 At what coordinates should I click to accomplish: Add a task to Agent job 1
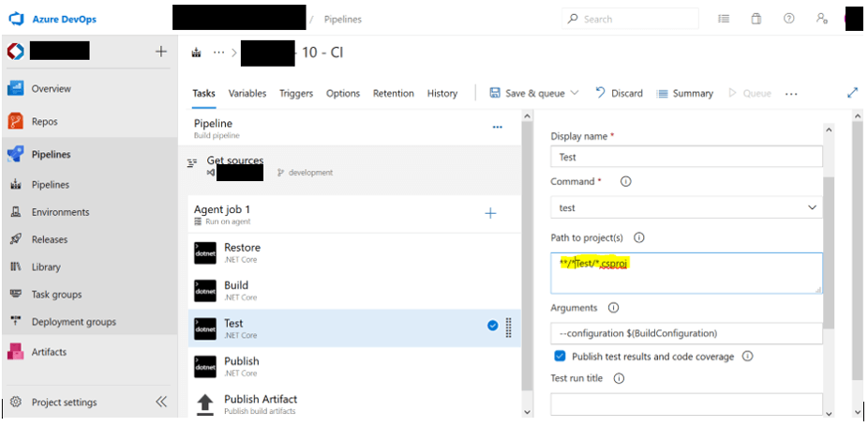click(490, 214)
